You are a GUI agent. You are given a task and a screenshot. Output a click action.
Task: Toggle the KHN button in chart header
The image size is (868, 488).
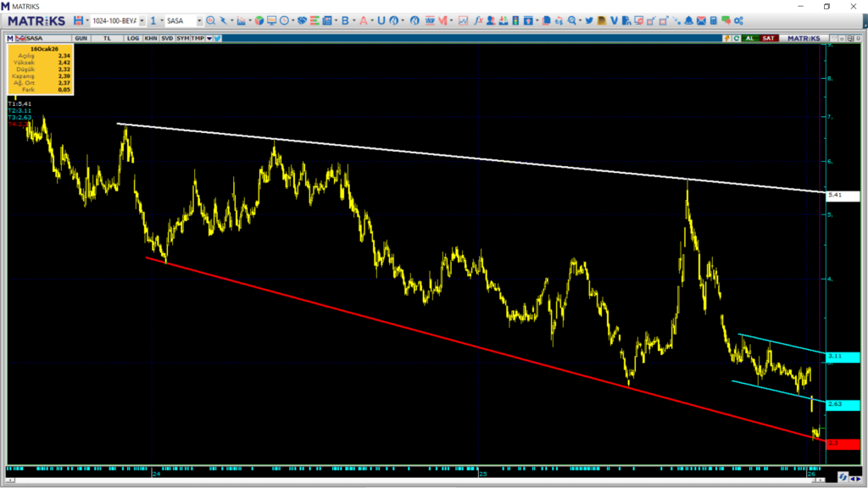[151, 38]
